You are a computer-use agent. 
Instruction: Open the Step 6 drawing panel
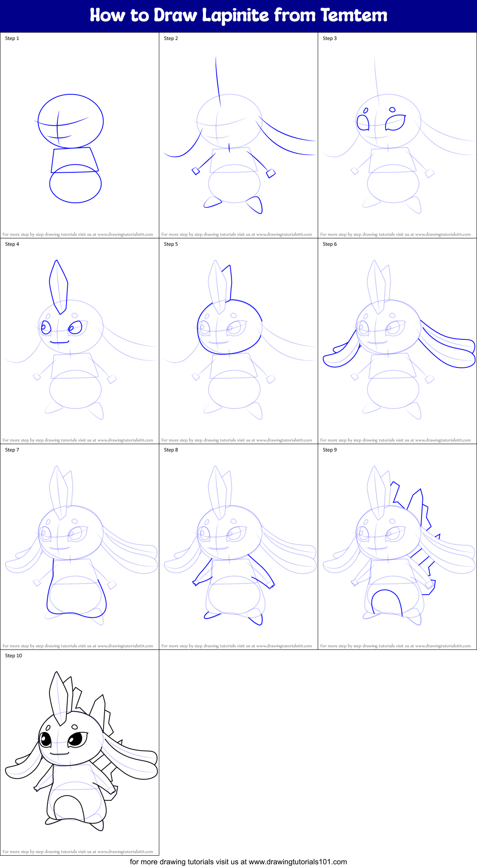click(397, 341)
